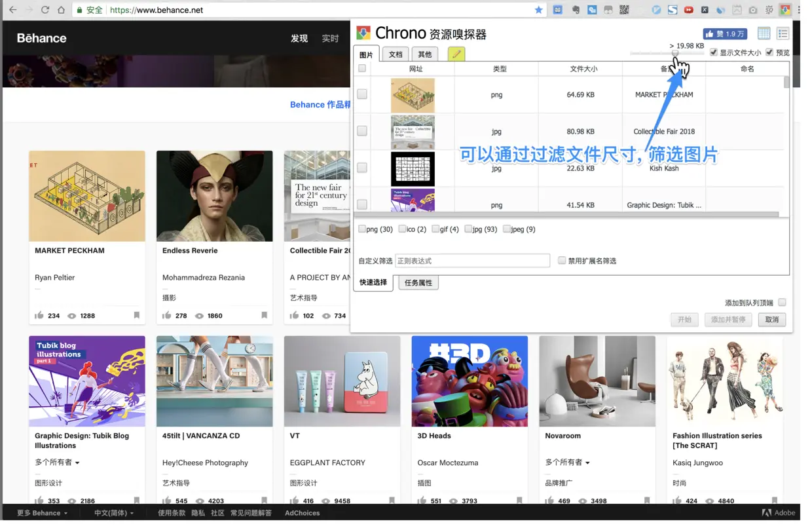Expand 多个所有者 under Tubik Blog Illustrations

[x=57, y=462]
